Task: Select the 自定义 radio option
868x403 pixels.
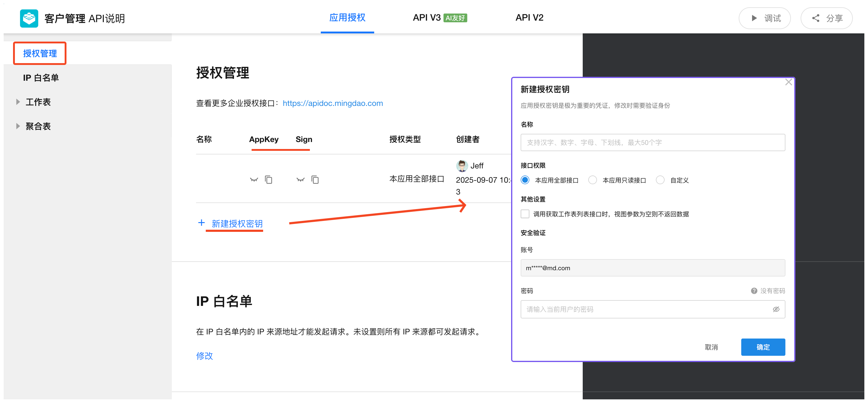Action: 660,180
